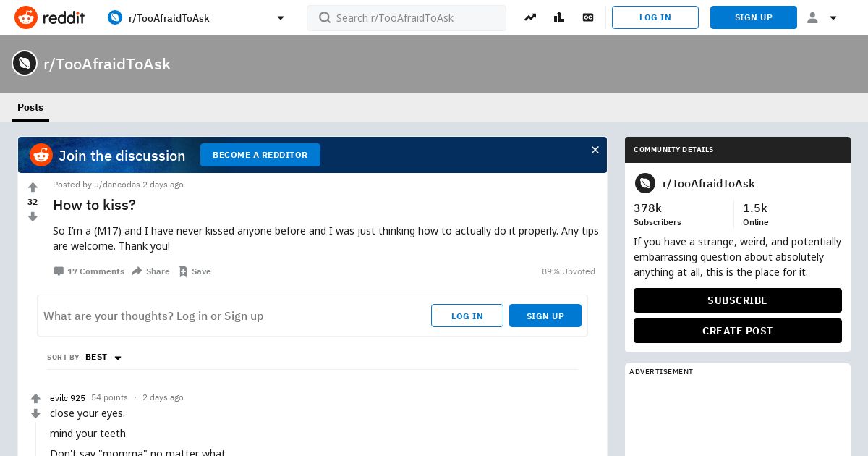Open the user account menu icon
Screen dimensions: 868x456
coord(822,17)
